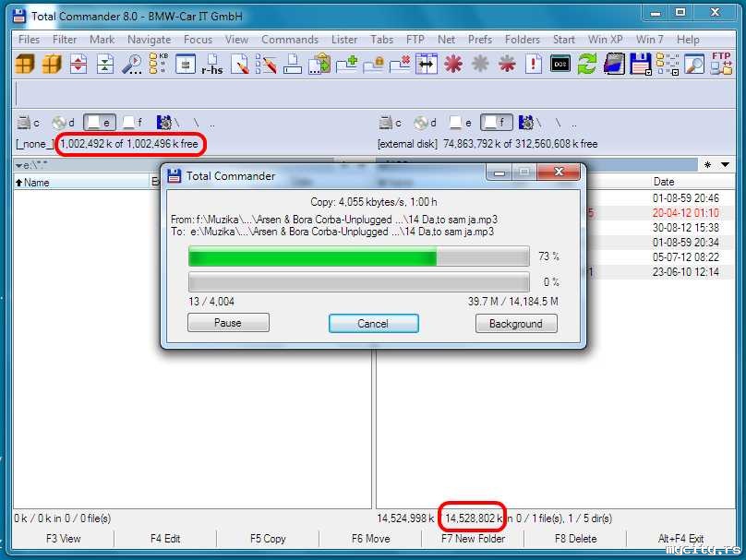Open the Files menu

pyautogui.click(x=29, y=40)
